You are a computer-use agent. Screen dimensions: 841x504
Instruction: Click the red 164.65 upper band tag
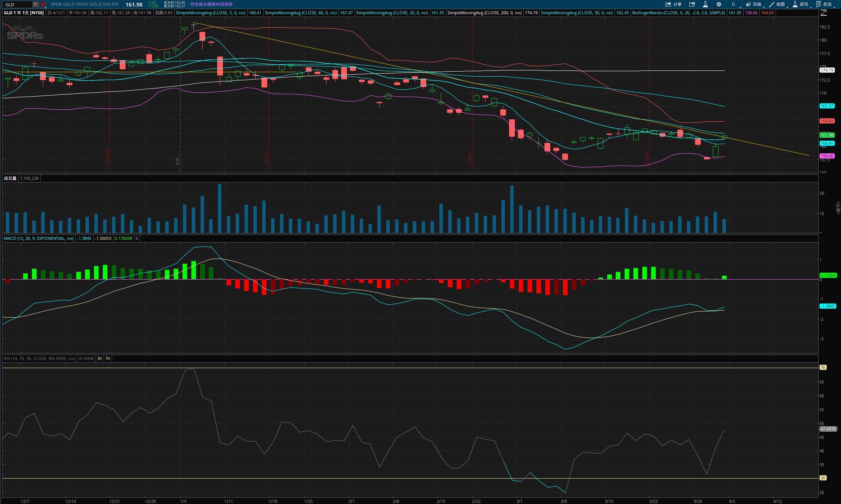[827, 121]
